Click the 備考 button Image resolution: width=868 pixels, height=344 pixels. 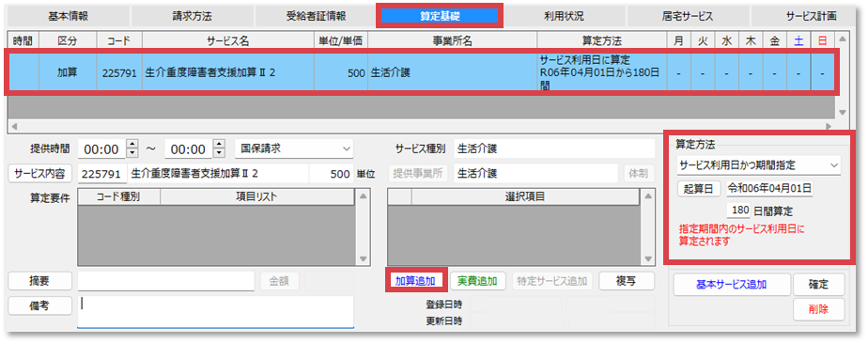coord(39,305)
